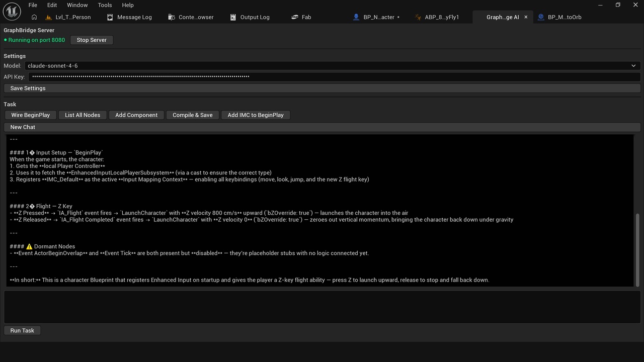This screenshot has height=362, width=644.
Task: Start a New Chat
Action: (x=322, y=127)
